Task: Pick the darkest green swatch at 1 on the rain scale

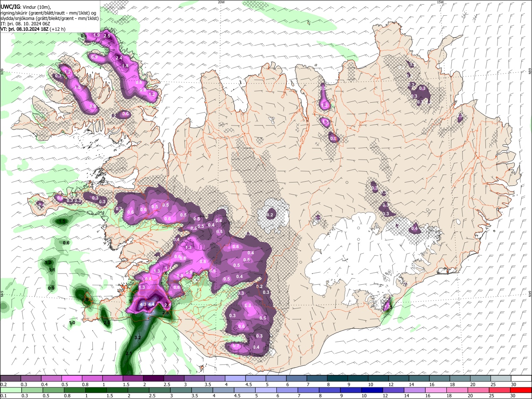Action: tap(96, 390)
